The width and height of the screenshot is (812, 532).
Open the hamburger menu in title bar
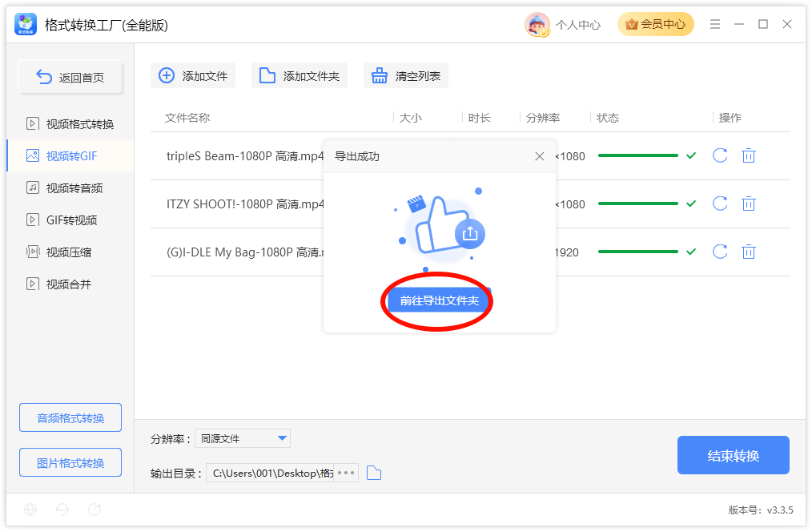click(x=714, y=24)
